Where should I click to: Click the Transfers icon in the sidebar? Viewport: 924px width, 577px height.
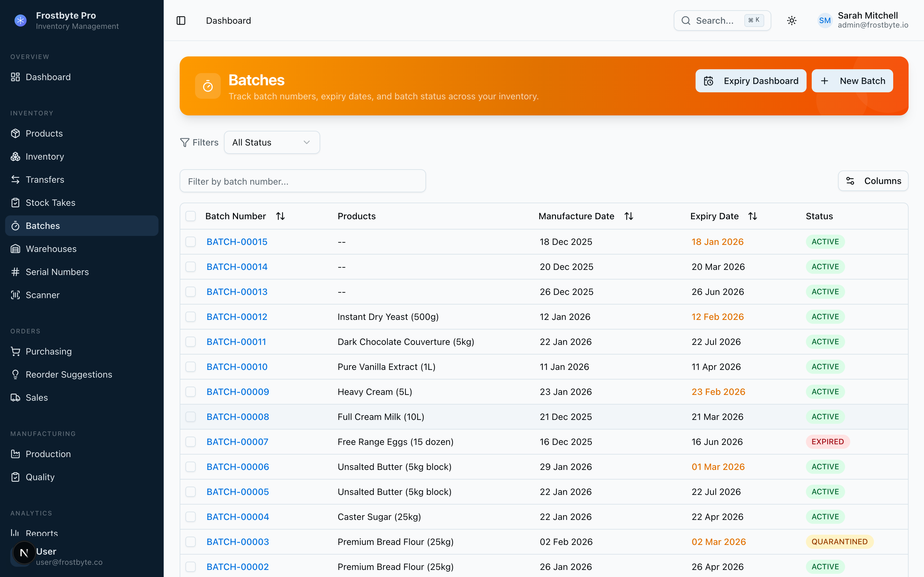point(15,180)
